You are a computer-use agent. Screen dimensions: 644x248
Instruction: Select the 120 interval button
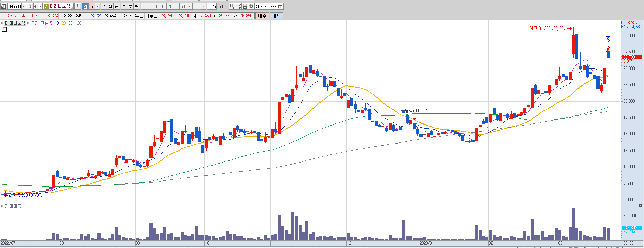tap(190, 6)
